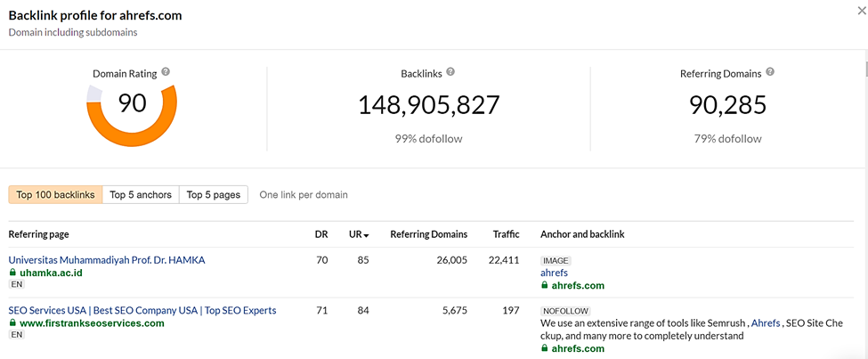Switch to the Top 5 anchors tab
This screenshot has height=359, width=868.
141,194
